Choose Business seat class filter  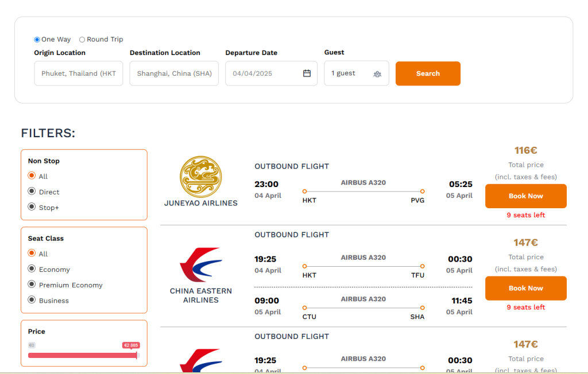coord(32,300)
